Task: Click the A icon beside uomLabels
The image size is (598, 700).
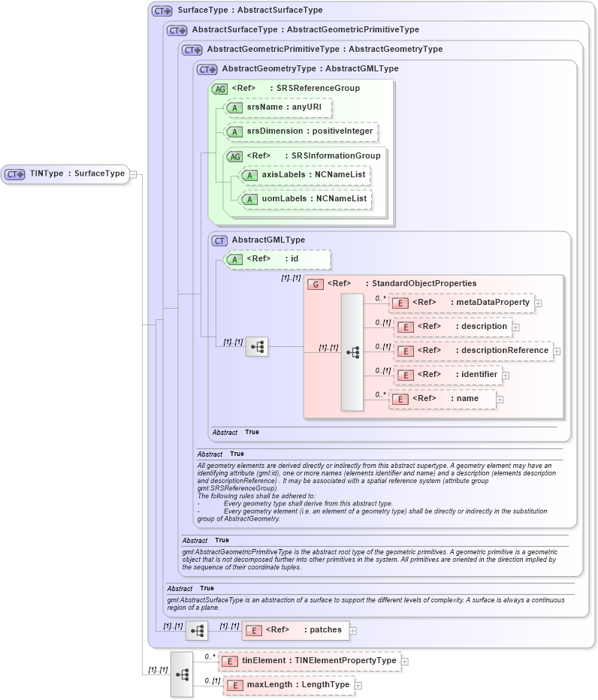Action: tap(249, 200)
